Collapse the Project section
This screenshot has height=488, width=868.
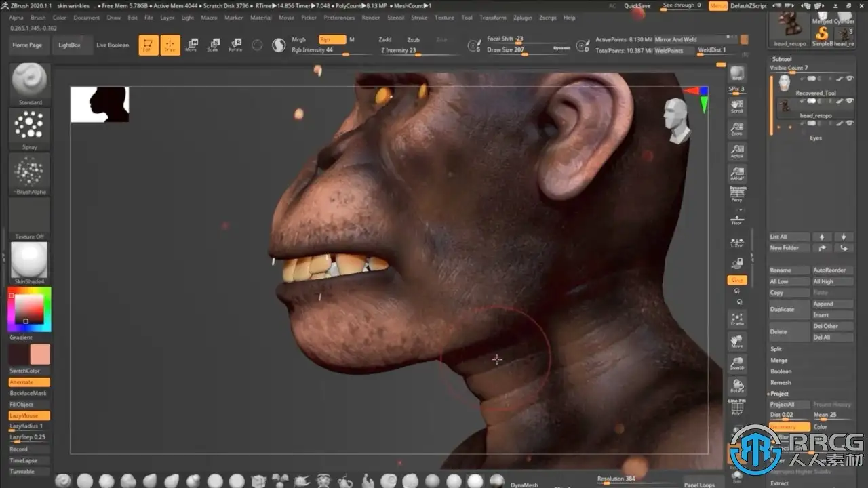779,394
